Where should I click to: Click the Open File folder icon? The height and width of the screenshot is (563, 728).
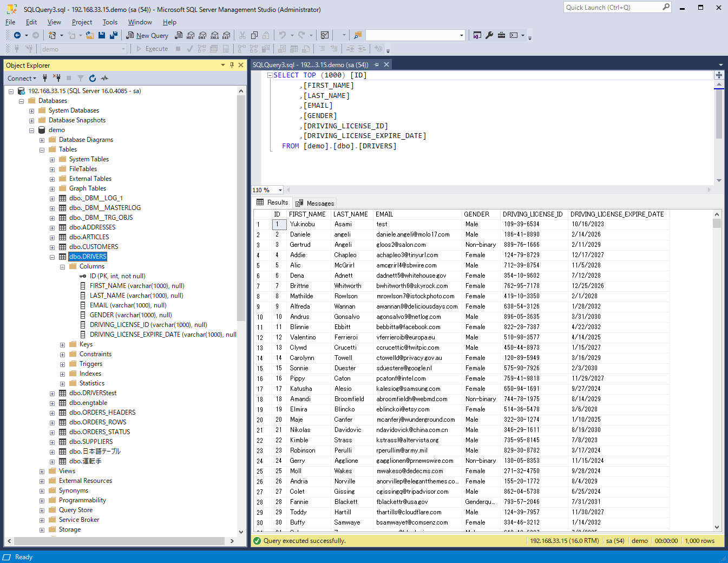pyautogui.click(x=90, y=35)
